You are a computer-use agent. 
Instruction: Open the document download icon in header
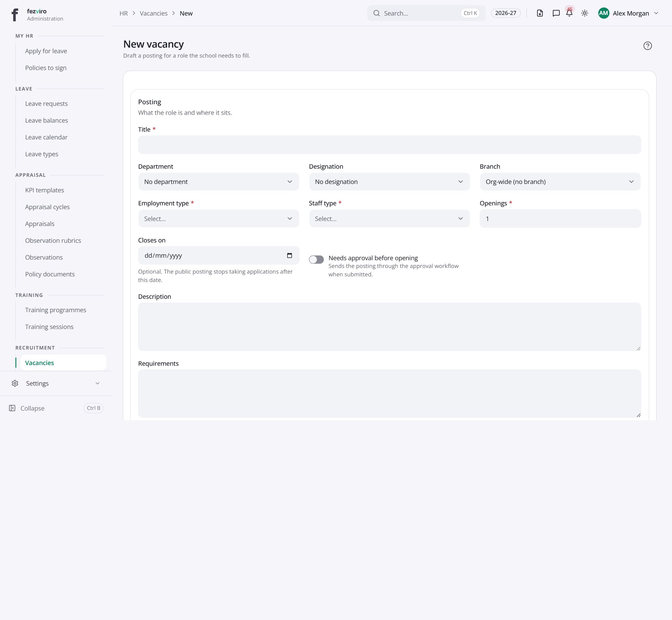[x=540, y=13]
